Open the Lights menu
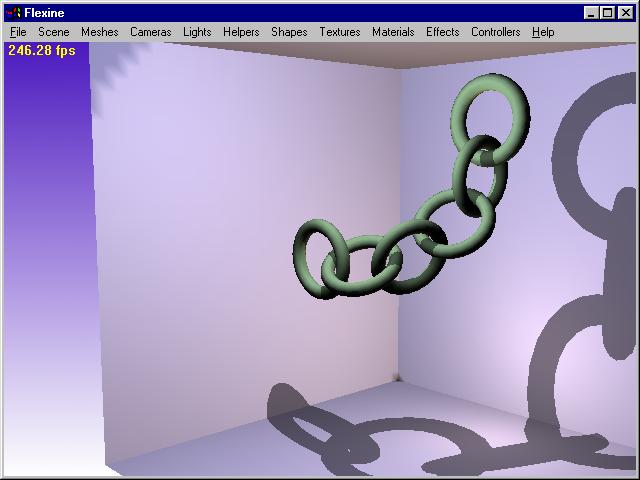Screen dimensions: 640x480 [197, 32]
